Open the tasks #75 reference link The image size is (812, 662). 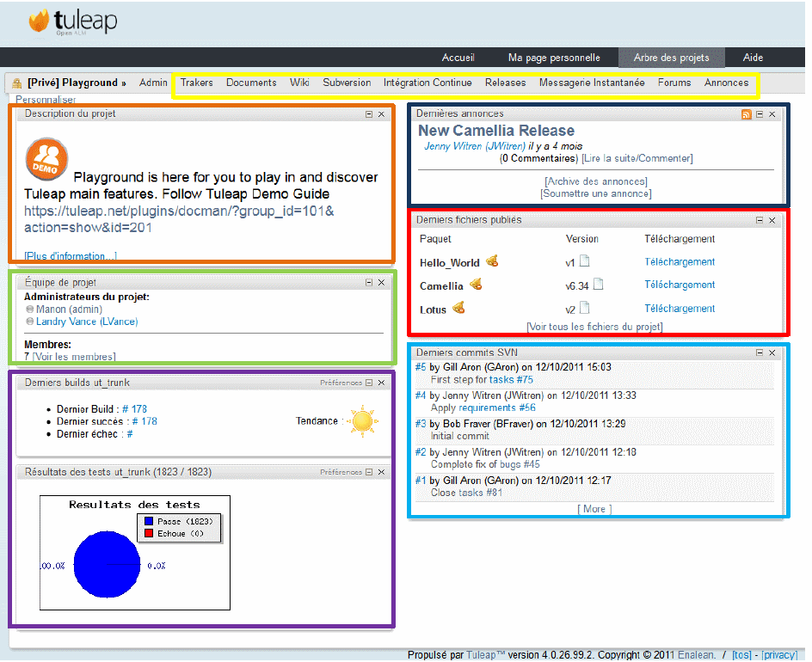pos(511,379)
